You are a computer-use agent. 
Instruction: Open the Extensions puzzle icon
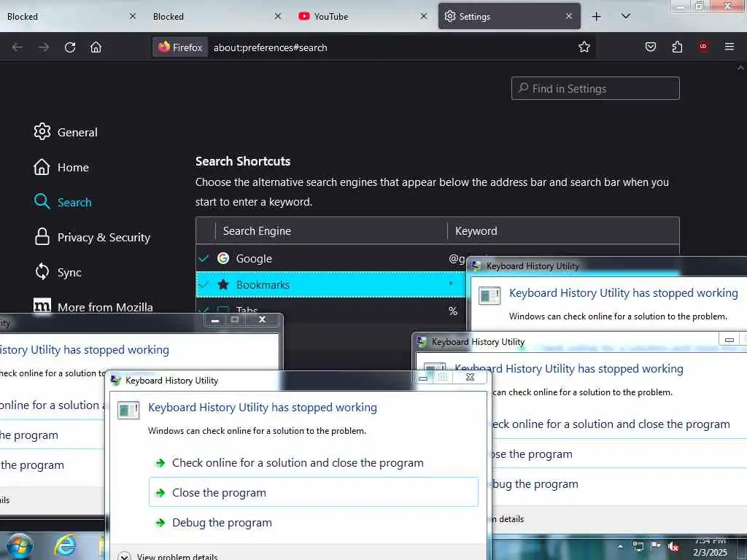point(677,47)
